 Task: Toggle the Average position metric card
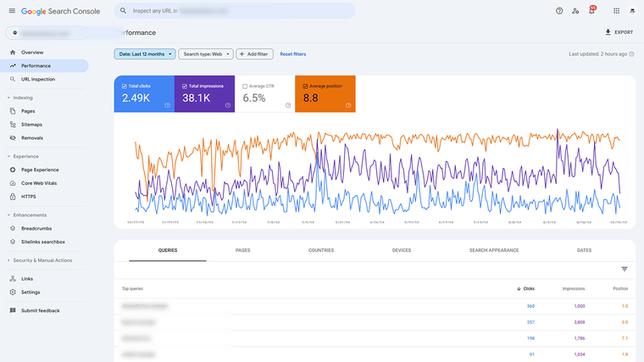coord(325,93)
